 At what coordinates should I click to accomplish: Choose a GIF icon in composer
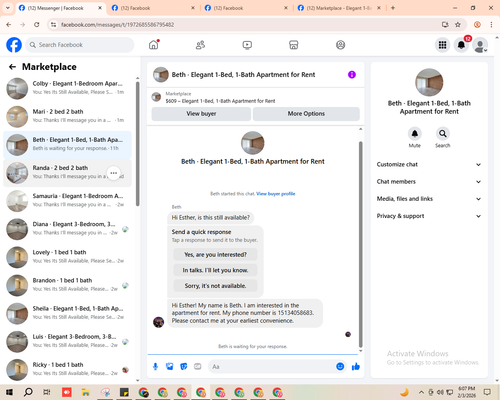click(198, 367)
